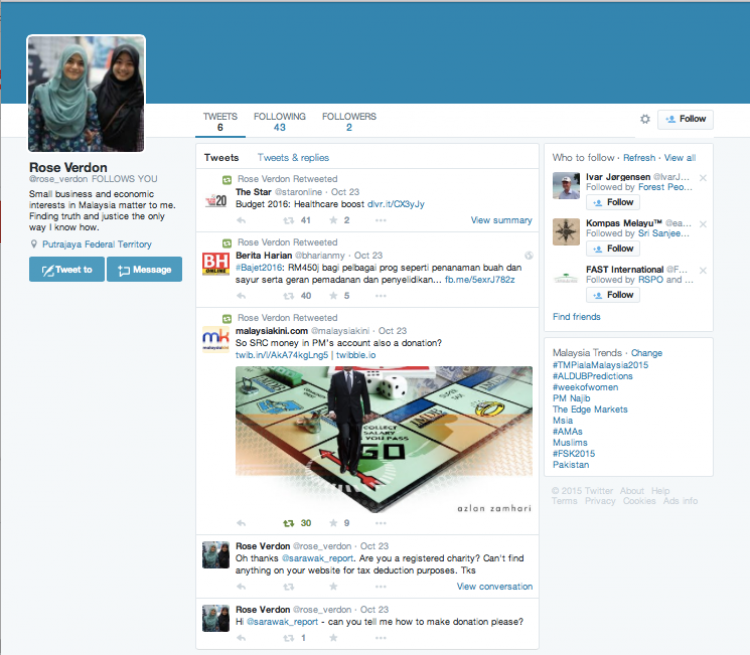Screen dimensions: 750x655
Task: Open the Following 43 tab
Action: 279,122
